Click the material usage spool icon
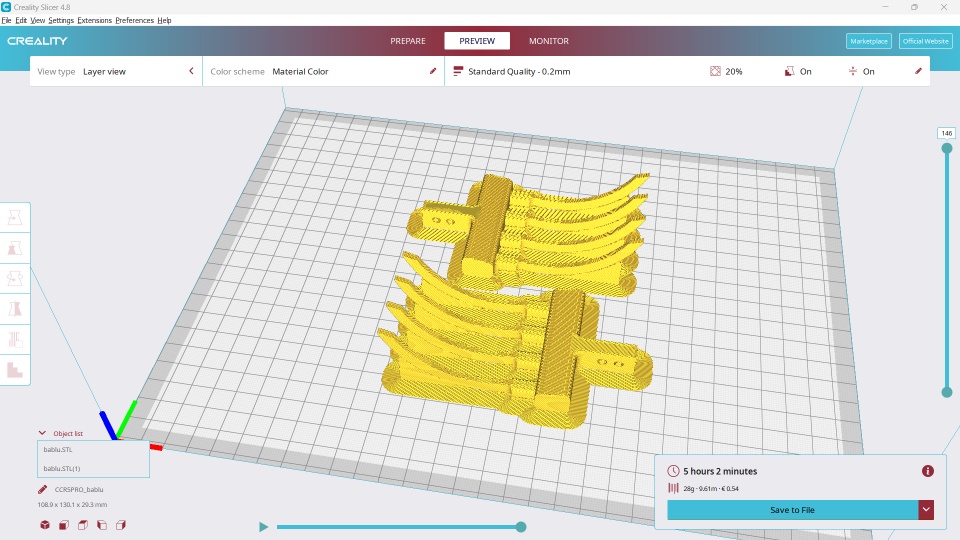The image size is (960, 540). (673, 488)
